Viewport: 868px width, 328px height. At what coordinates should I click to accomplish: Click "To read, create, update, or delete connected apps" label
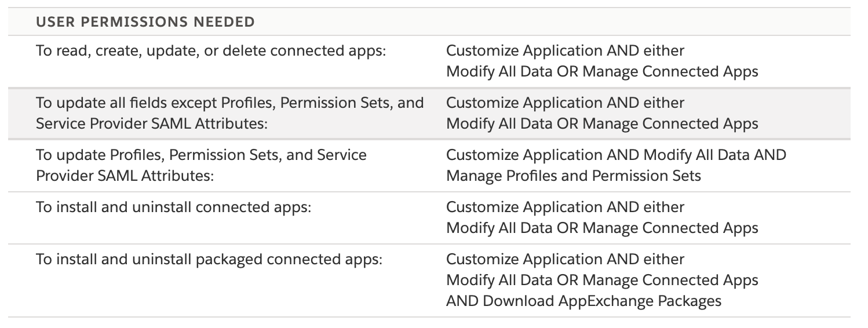(210, 51)
